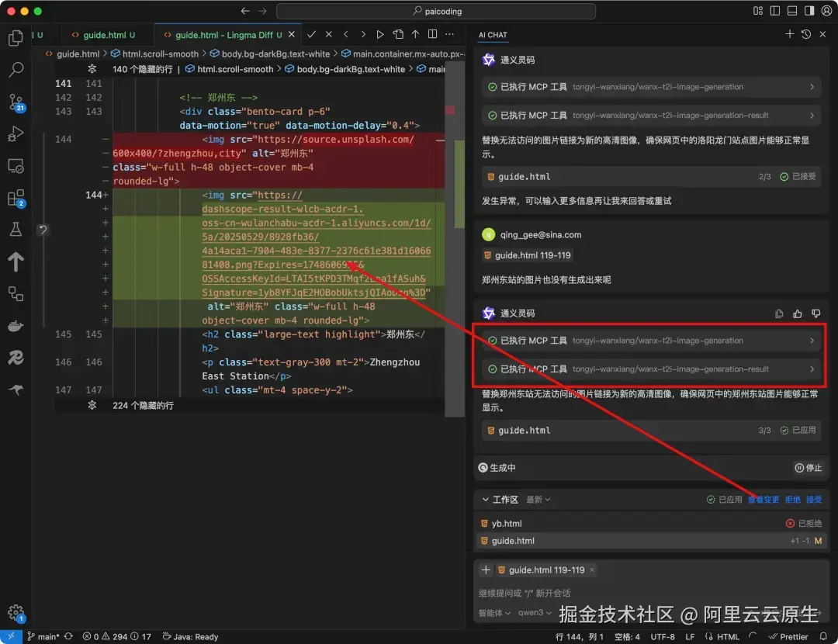Add context with plus button
The image size is (838, 644).
486,570
